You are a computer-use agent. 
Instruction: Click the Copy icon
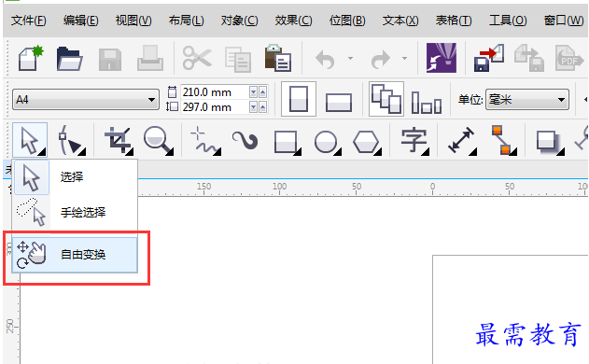238,60
